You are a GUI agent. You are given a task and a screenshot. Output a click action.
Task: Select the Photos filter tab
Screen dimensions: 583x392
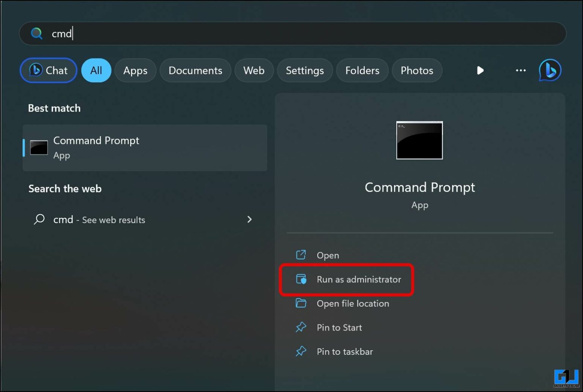pyautogui.click(x=417, y=70)
